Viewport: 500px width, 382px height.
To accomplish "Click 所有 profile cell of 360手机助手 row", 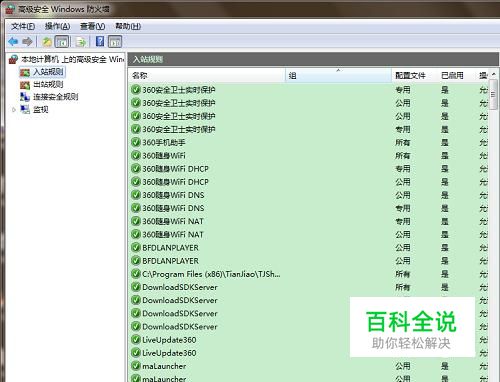I will [x=403, y=143].
